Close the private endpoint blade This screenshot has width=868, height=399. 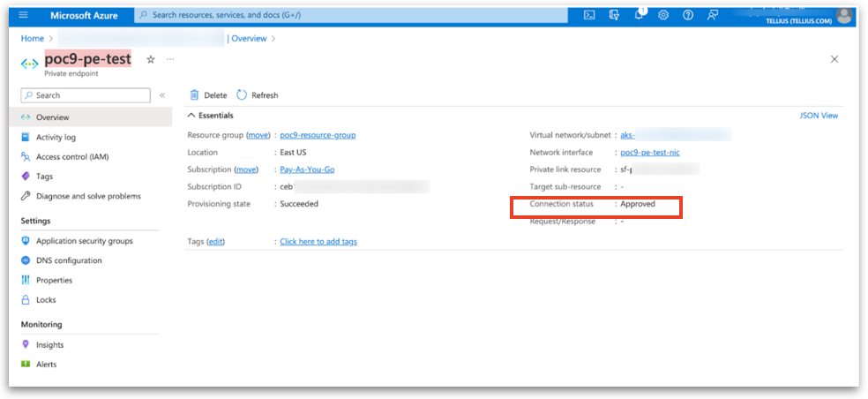834,59
